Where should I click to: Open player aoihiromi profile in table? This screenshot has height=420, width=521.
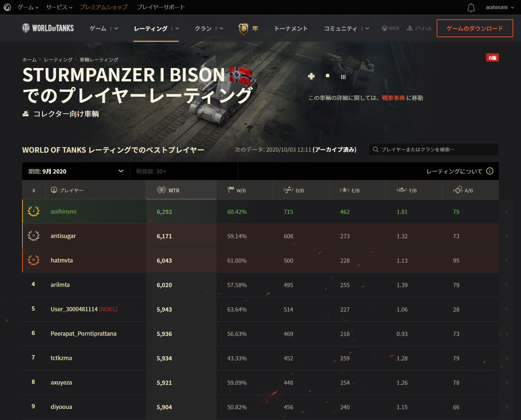(x=63, y=211)
